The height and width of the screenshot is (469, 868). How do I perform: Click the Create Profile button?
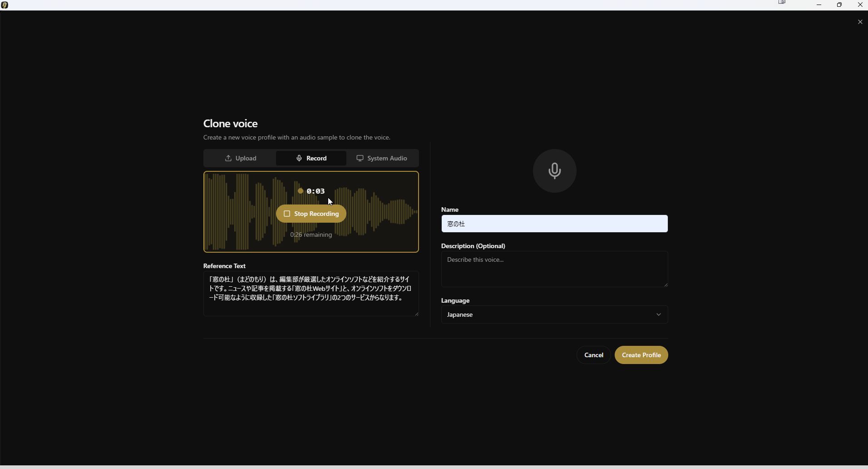pyautogui.click(x=641, y=355)
